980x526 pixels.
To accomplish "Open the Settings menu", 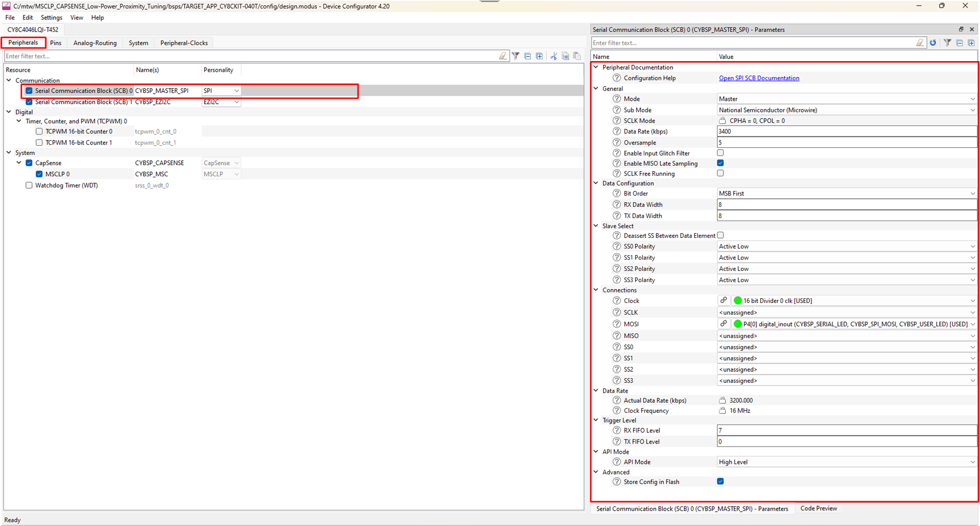I will coord(51,17).
